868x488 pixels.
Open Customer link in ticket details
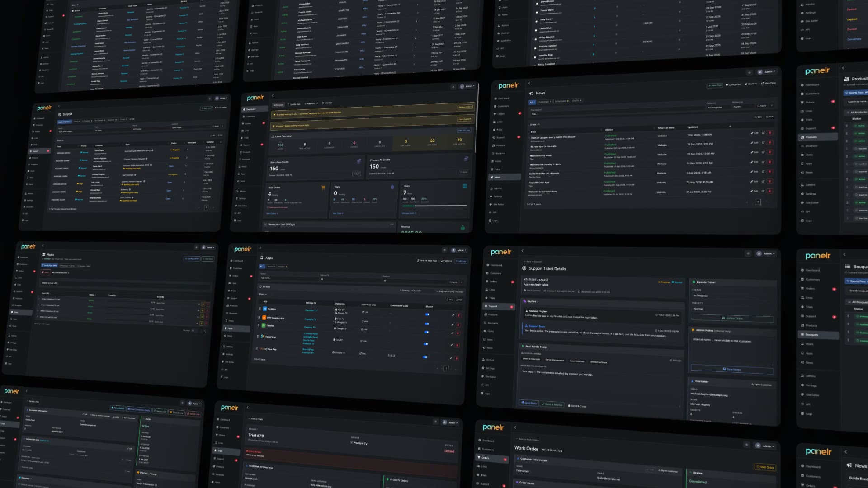[762, 385]
